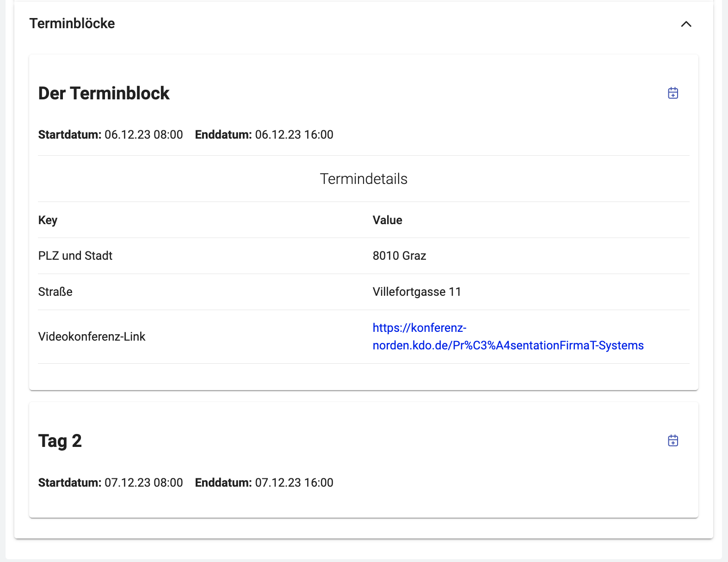Select the Villefortgasse 11 value cell
Screen dimensions: 728x562
click(x=417, y=292)
